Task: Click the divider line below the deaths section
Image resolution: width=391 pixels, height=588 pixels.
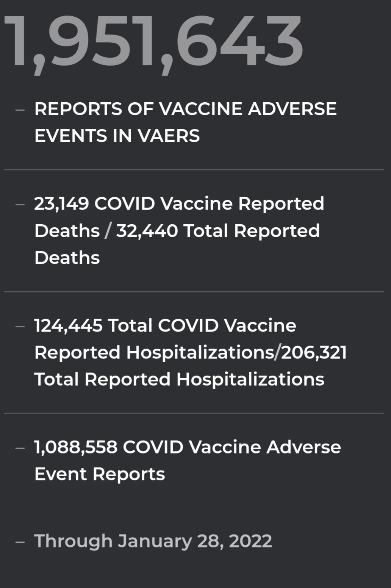Action: click(194, 292)
